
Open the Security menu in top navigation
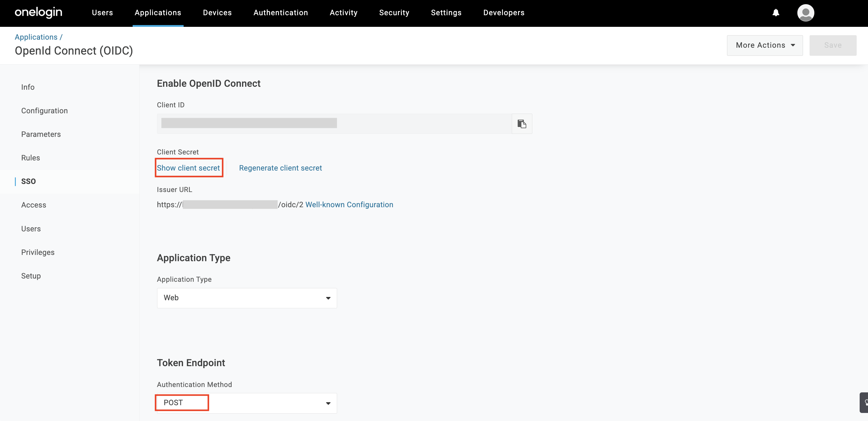coord(394,13)
